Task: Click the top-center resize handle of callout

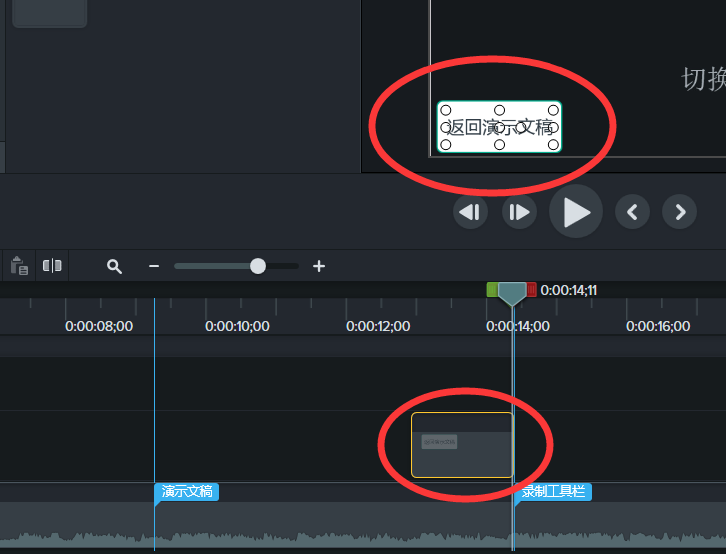Action: [499, 110]
